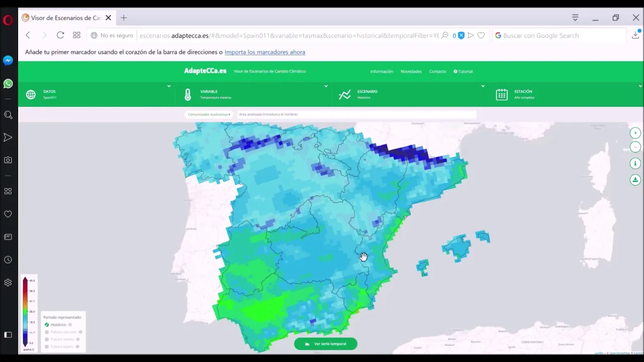Download map data with green download button
Image resolution: width=644 pixels, height=362 pixels.
pyautogui.click(x=635, y=179)
